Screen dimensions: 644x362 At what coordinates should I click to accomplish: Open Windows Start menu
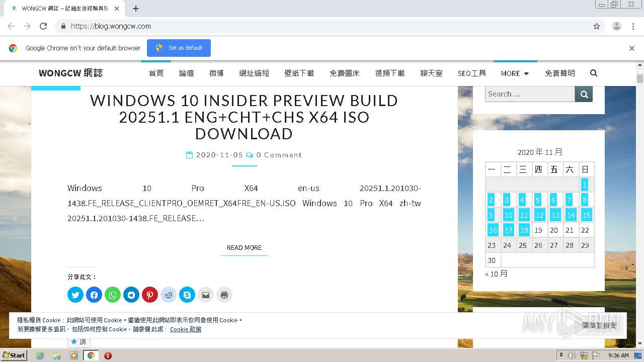pyautogui.click(x=14, y=355)
